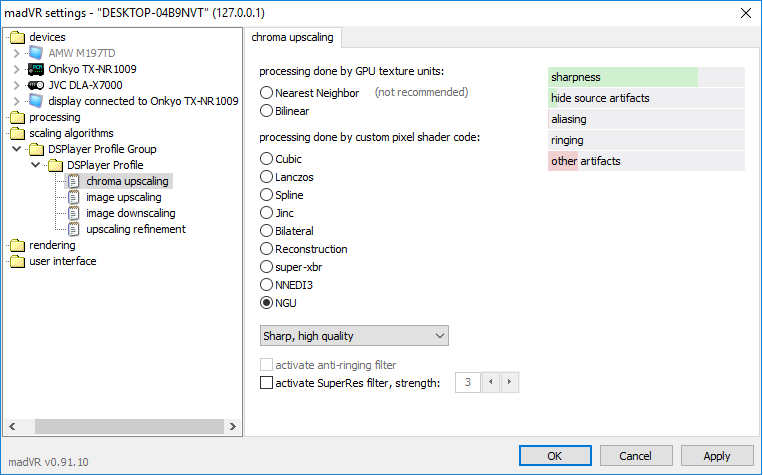
Task: Click the Cancel button
Action: pyautogui.click(x=636, y=456)
